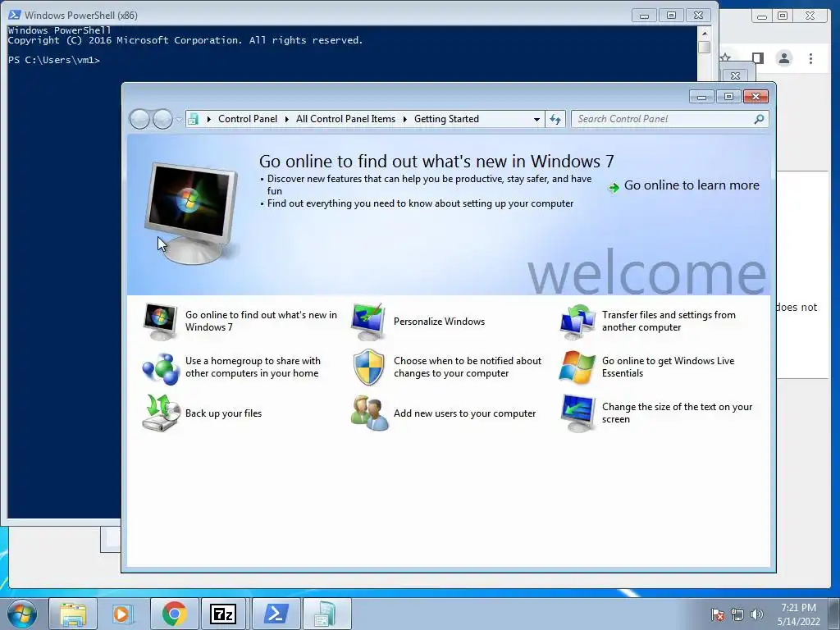This screenshot has height=630, width=840.
Task: Open the Chrome three-dot menu
Action: (810, 58)
